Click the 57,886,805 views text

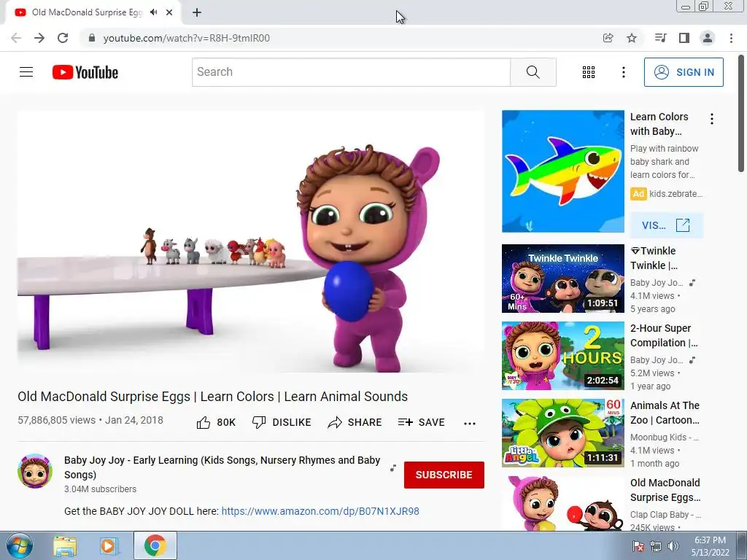57,421
